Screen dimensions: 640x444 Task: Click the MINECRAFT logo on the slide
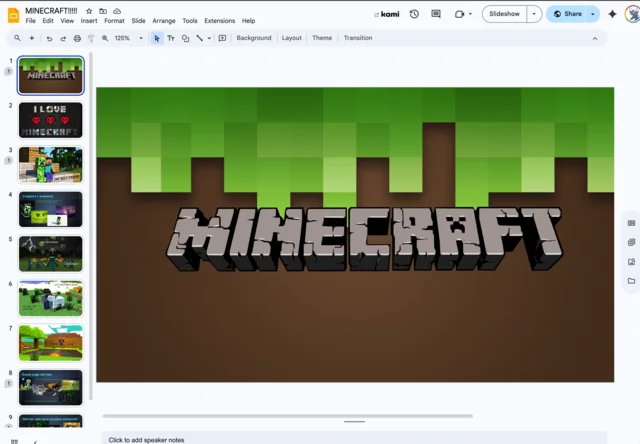pyautogui.click(x=364, y=239)
